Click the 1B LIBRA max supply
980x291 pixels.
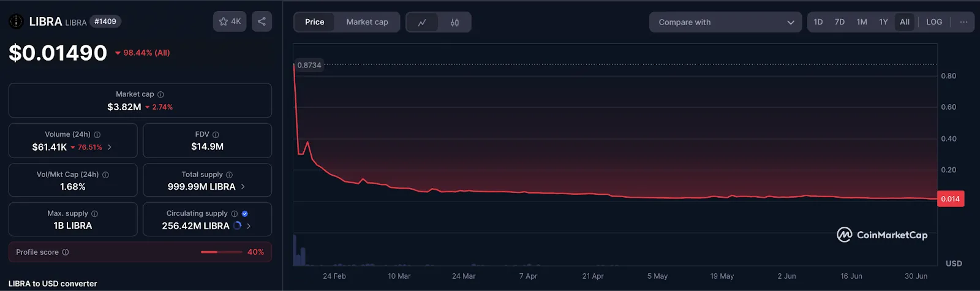(x=73, y=225)
